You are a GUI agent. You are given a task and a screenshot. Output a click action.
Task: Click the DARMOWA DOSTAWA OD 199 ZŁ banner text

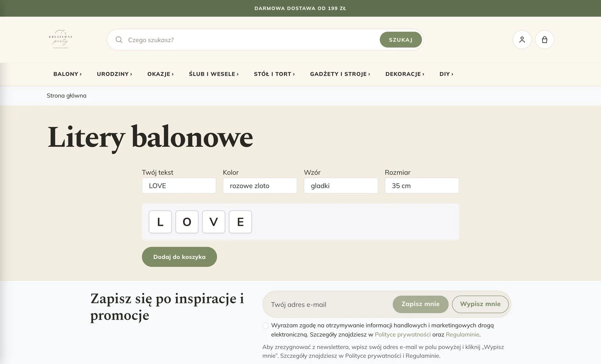[x=300, y=8]
